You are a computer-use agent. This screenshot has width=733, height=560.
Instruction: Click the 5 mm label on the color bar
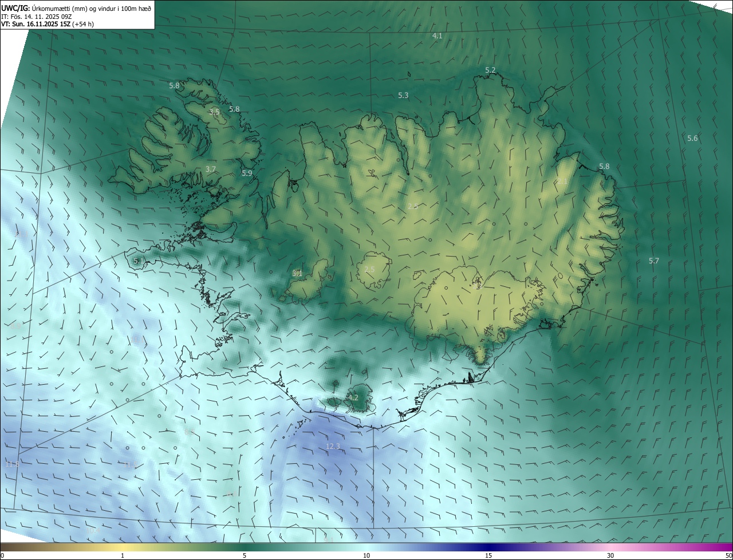pos(245,555)
